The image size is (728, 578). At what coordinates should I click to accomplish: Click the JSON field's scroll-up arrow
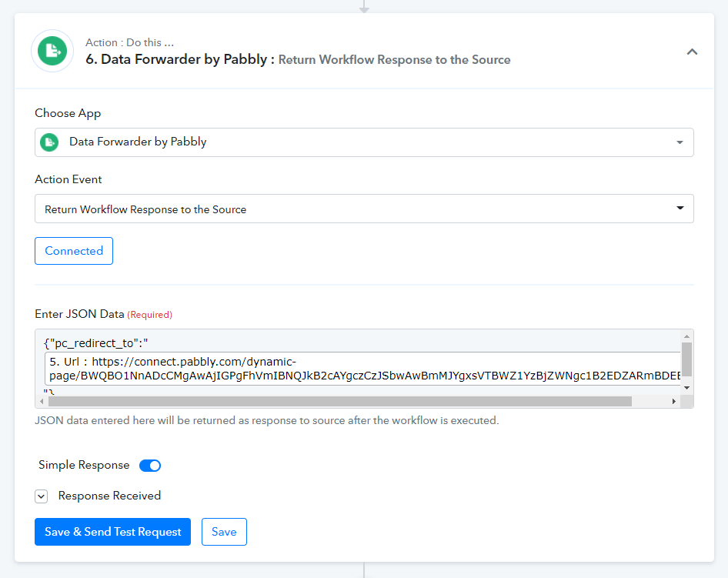(x=686, y=336)
